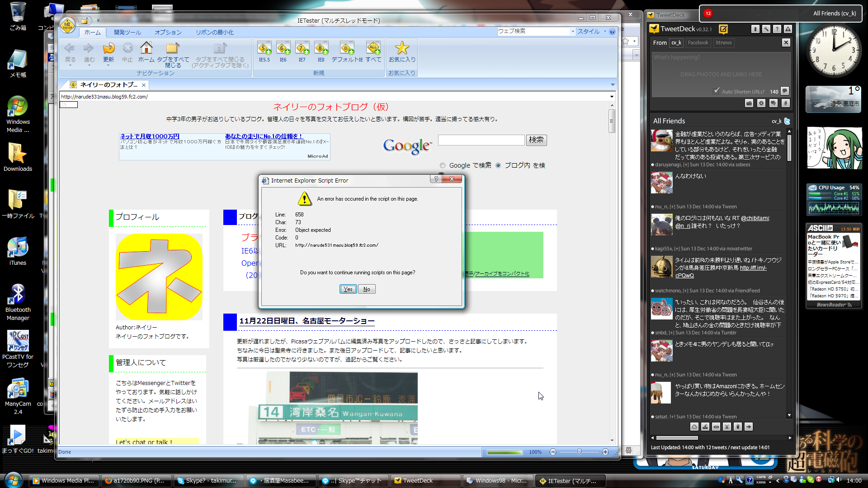
Task: Select the 'ブログ内 を検' radio button
Action: tap(498, 165)
